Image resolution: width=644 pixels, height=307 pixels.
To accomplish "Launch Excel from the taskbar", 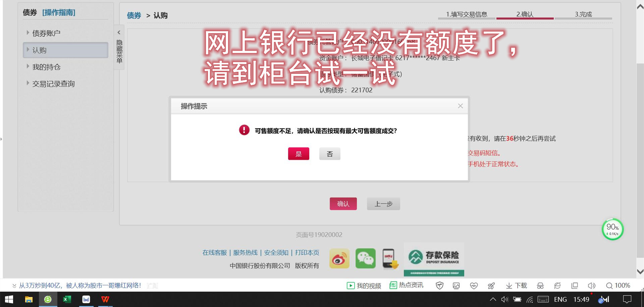I will tap(67, 299).
